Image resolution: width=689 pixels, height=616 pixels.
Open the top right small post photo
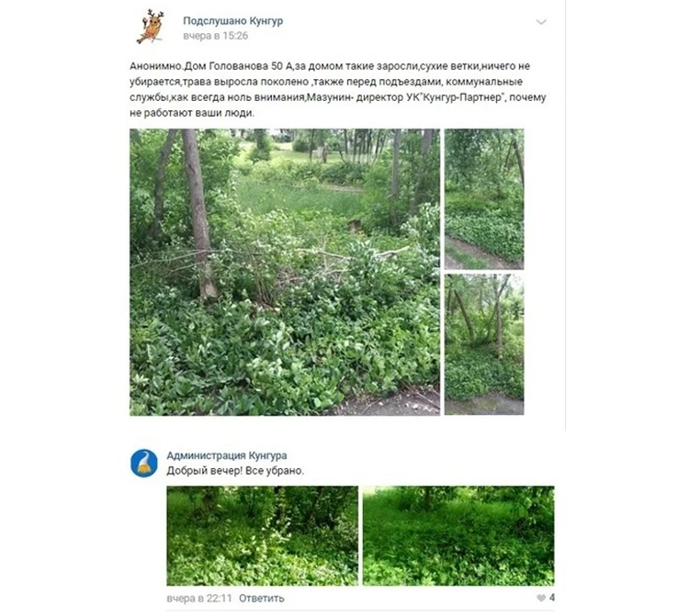pos(484,199)
